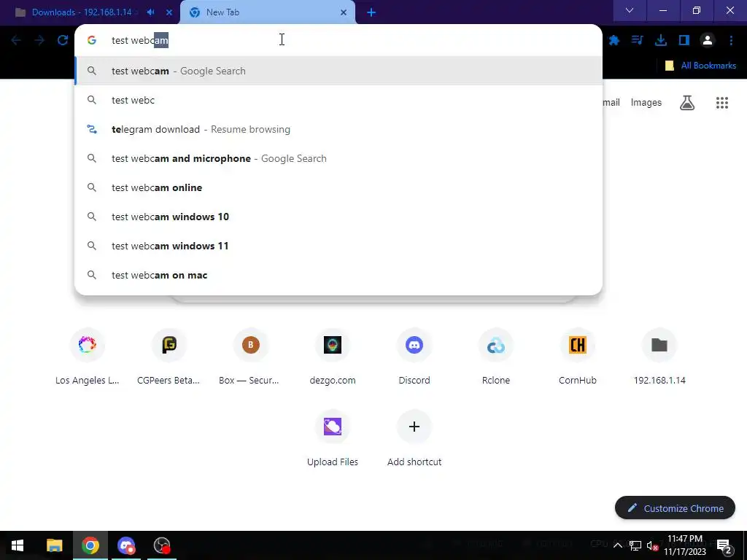
Task: Open the 192.168.1.14 folder shortcut
Action: (x=659, y=356)
